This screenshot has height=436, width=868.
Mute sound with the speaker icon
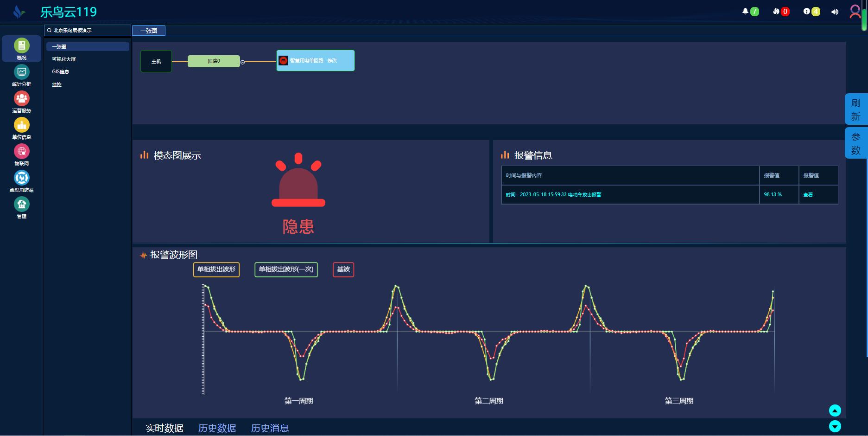coord(835,12)
